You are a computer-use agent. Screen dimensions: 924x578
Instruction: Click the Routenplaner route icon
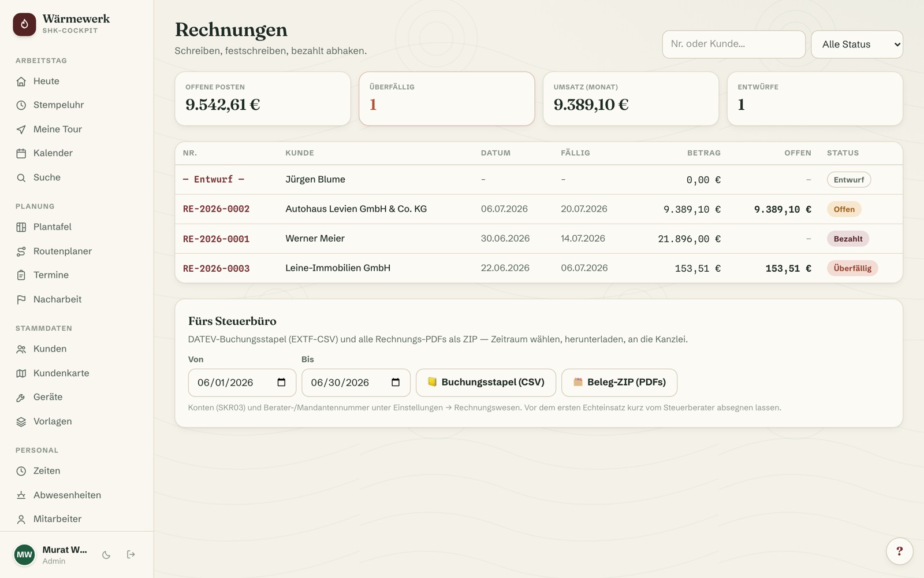point(21,251)
